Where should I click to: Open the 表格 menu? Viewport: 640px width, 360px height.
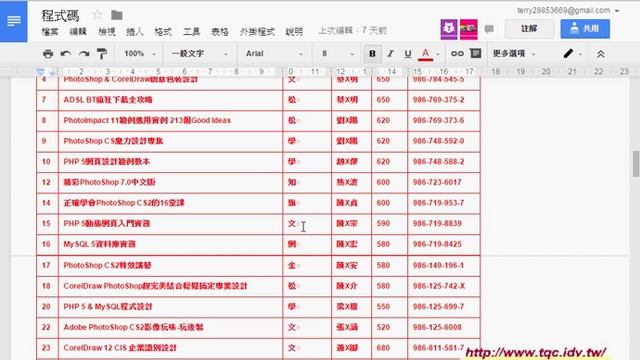[x=220, y=31]
